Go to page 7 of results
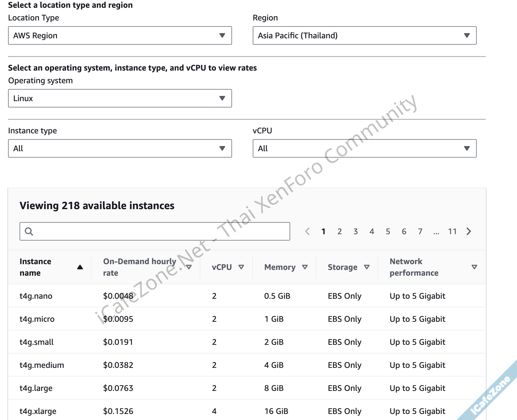The image size is (517, 420). [x=420, y=231]
